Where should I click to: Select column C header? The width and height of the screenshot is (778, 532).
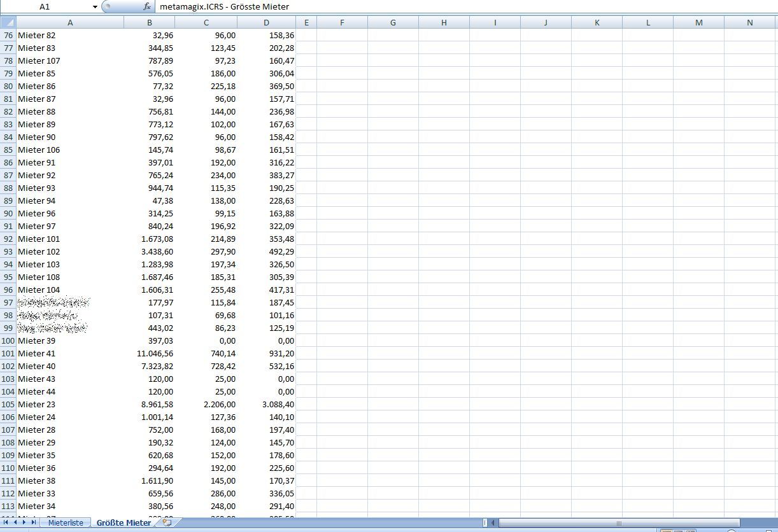click(206, 22)
